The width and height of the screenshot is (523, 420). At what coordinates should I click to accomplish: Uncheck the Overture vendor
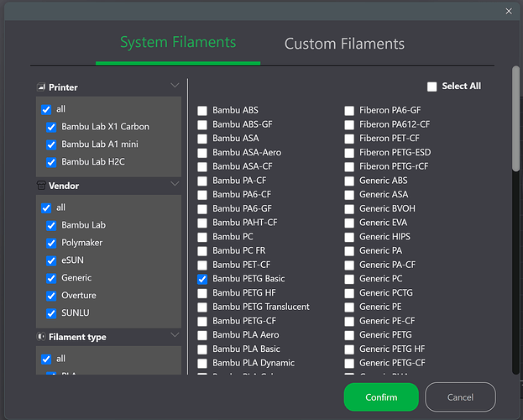(x=51, y=296)
